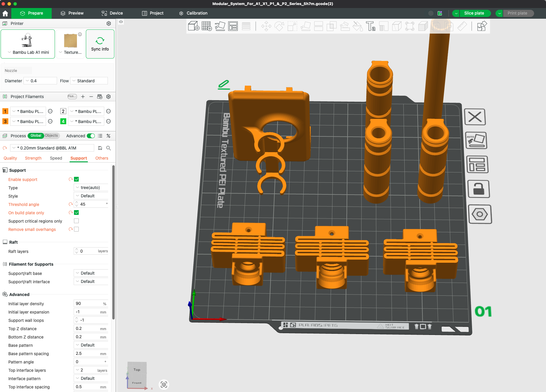Remove a filament with minus icon
This screenshot has width=546, height=392.
(x=91, y=97)
